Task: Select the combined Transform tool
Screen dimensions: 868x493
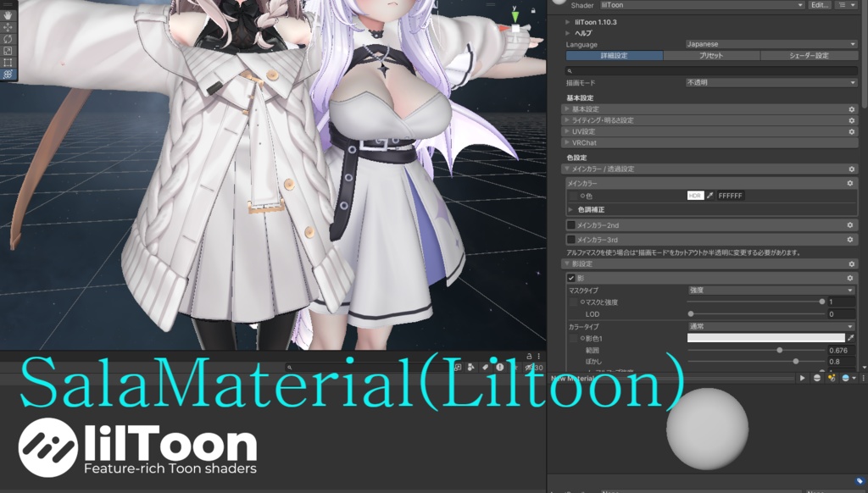Action: coord(8,75)
